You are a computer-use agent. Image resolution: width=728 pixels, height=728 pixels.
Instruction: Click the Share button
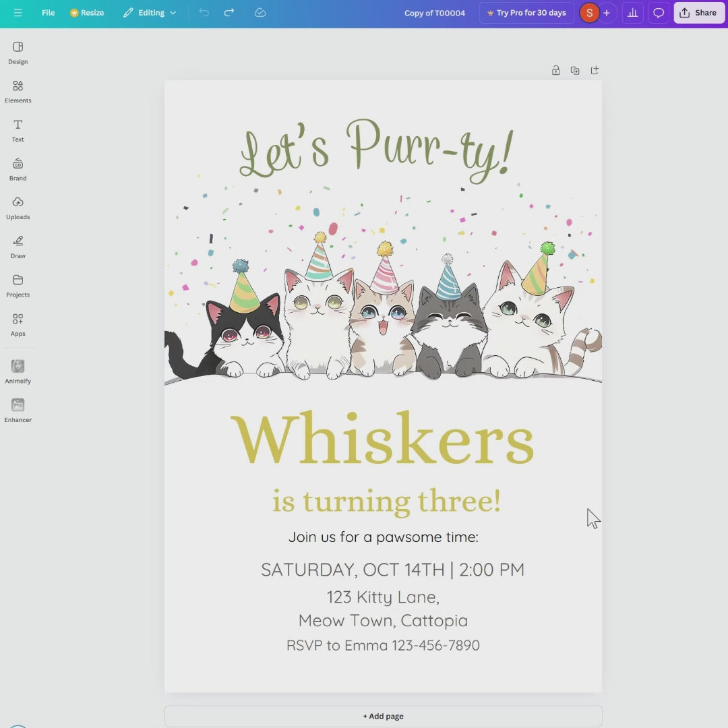699,13
